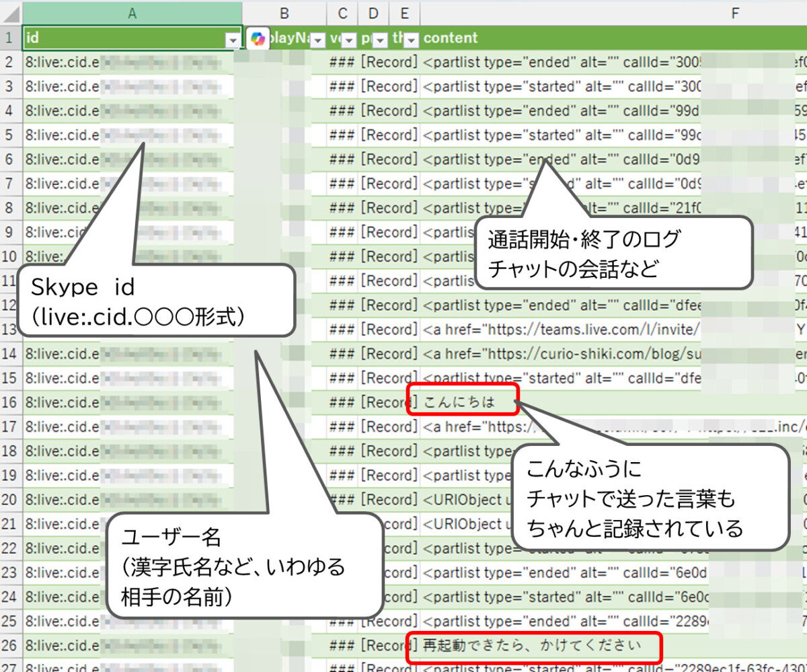Open the column C filter dropdown
The height and width of the screenshot is (672, 807).
(349, 40)
